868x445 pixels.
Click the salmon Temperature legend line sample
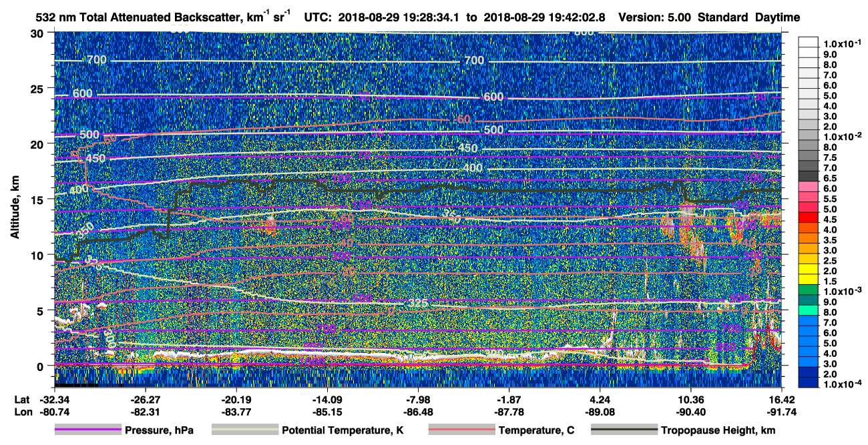tap(461, 430)
